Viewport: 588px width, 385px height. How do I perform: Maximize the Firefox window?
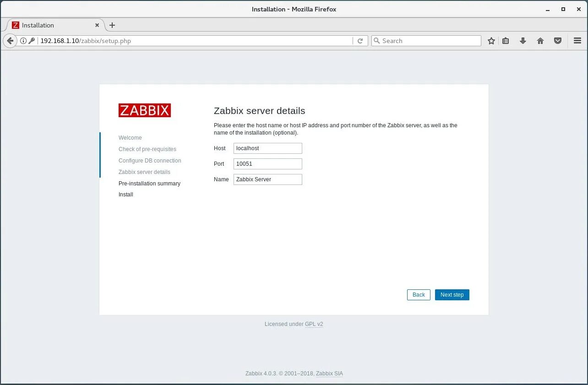[563, 9]
